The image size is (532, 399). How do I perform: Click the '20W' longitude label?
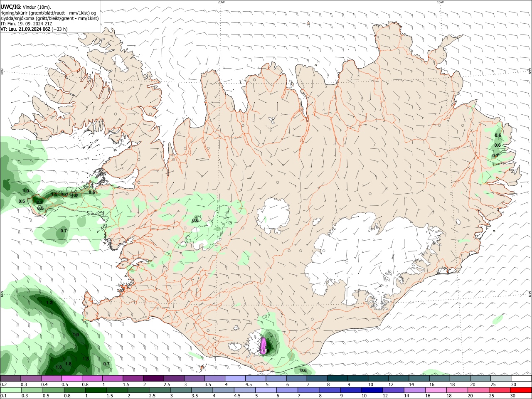coord(221,2)
